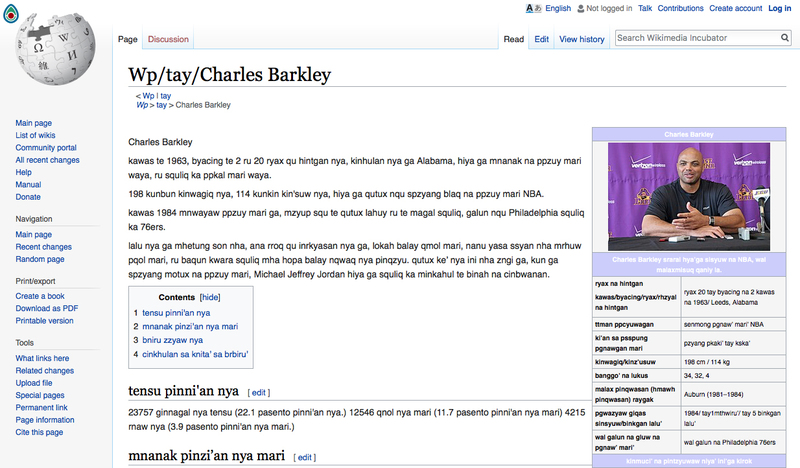Change interface language via English link
The height and width of the screenshot is (468, 800).
[558, 8]
